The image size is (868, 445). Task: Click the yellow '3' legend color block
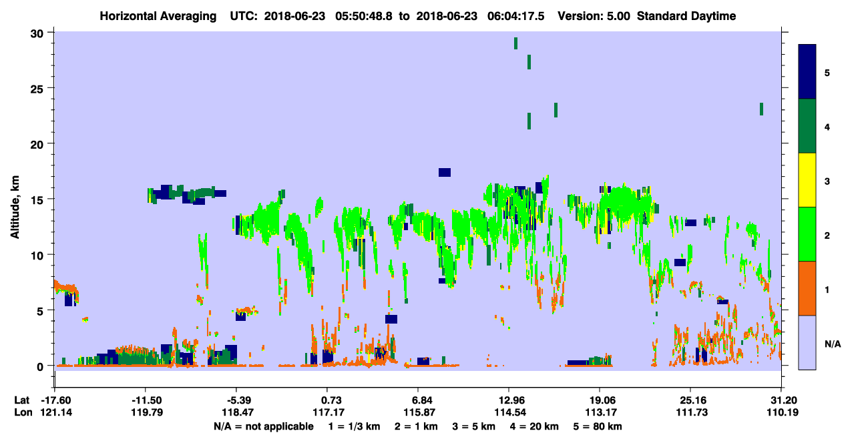click(807, 180)
